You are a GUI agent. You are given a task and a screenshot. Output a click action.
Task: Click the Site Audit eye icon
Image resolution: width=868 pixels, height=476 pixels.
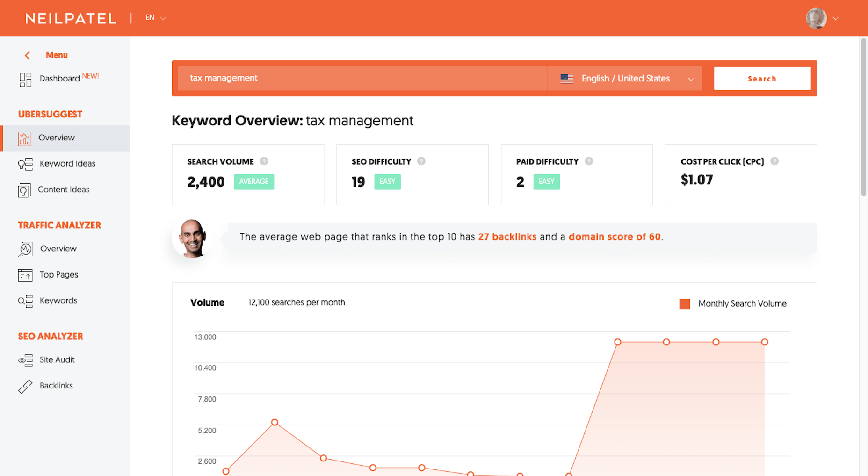point(25,360)
